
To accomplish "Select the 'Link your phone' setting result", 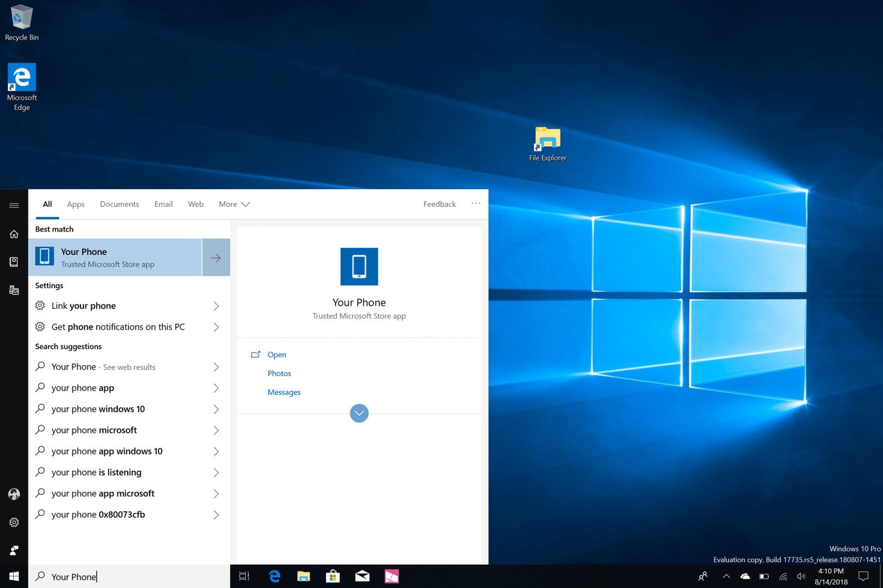I will click(83, 306).
